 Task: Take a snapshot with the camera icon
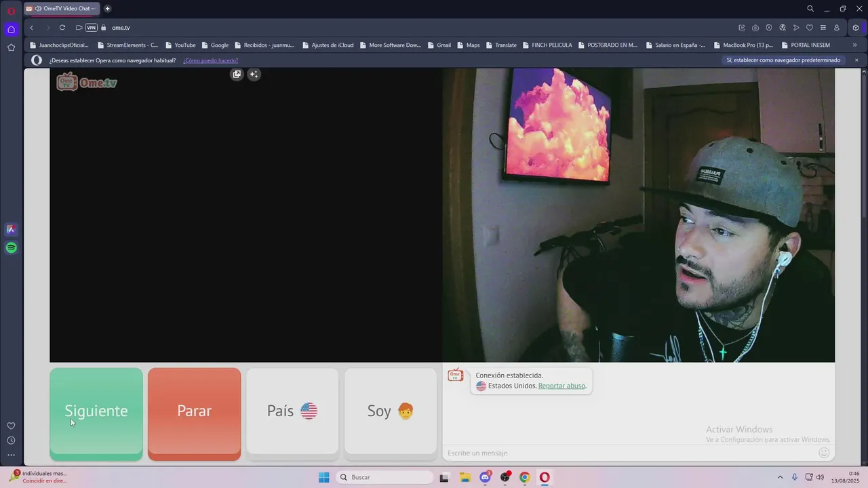755,28
